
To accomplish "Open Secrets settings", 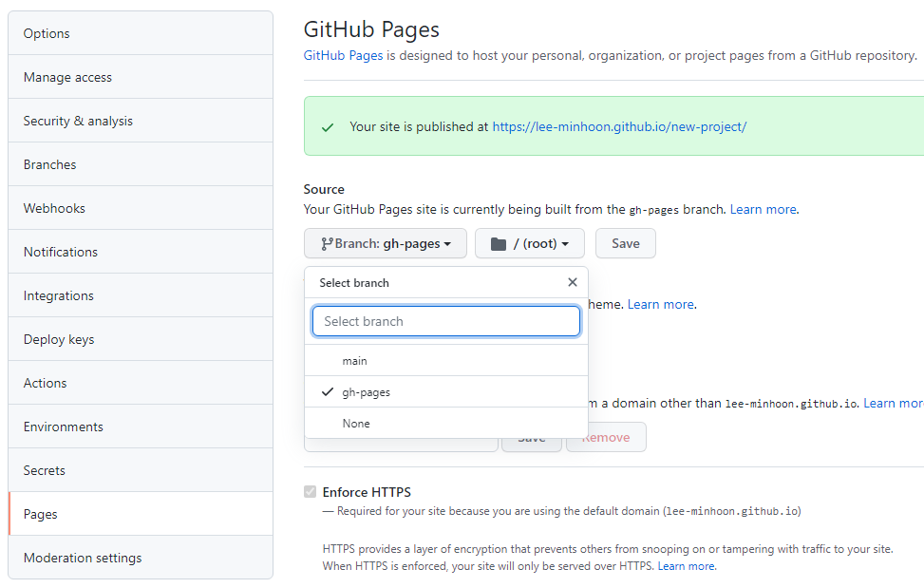I will click(x=141, y=469).
